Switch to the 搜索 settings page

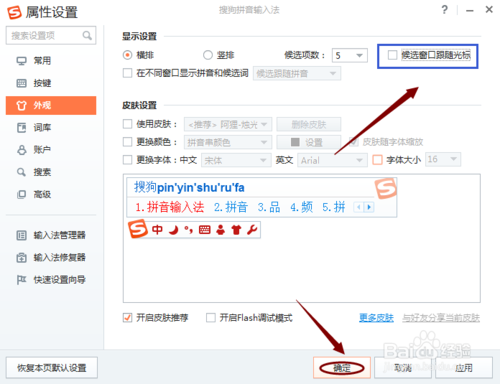coord(51,172)
